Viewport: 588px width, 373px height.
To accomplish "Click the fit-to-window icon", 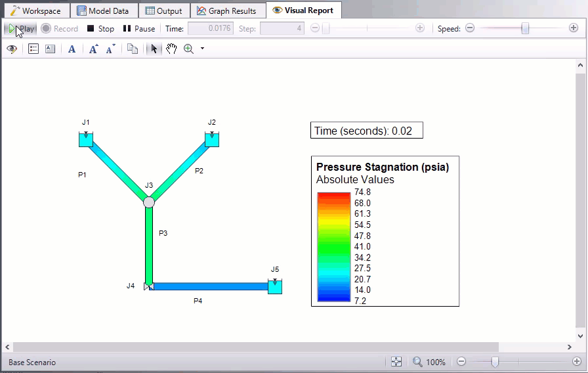I will point(396,362).
